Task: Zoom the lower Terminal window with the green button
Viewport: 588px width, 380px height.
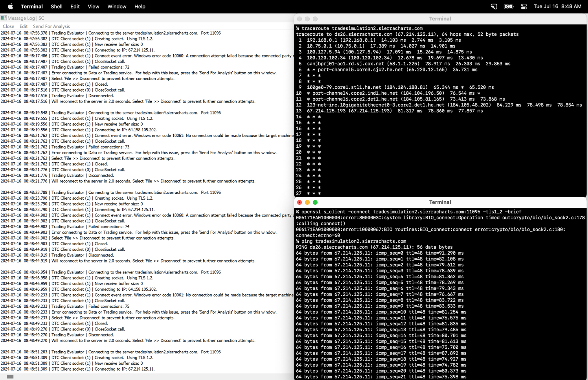Action: coord(315,202)
